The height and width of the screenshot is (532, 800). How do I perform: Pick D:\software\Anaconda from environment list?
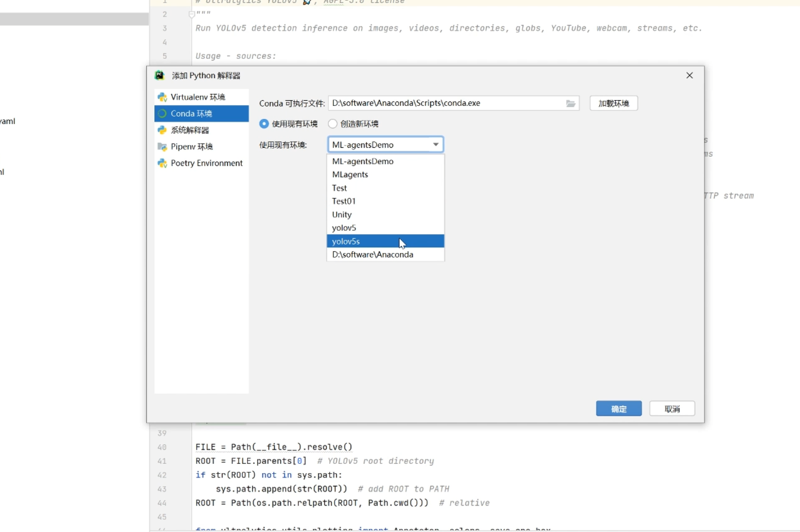[x=385, y=255]
